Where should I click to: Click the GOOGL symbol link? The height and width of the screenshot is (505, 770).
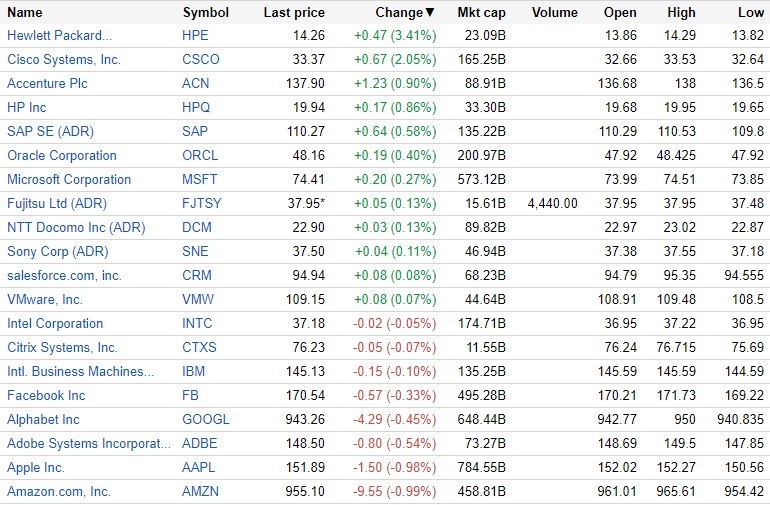coord(206,419)
